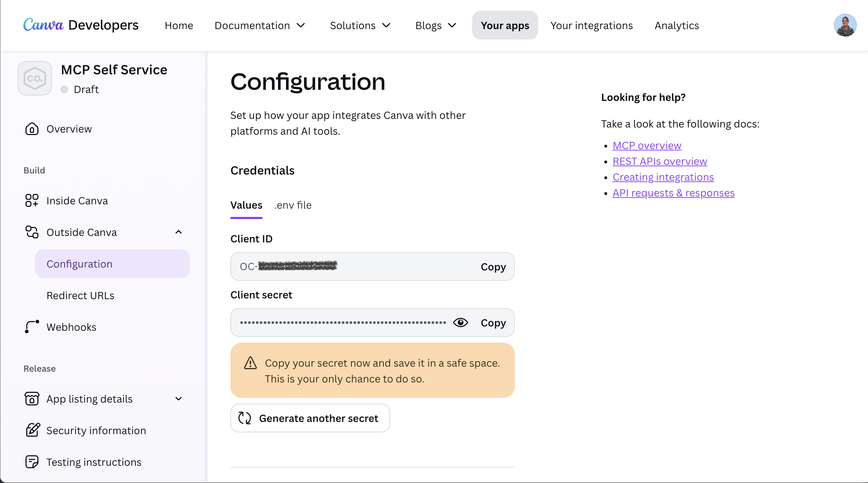The image size is (868, 483).
Task: Click the Webhooks icon
Action: 32,327
